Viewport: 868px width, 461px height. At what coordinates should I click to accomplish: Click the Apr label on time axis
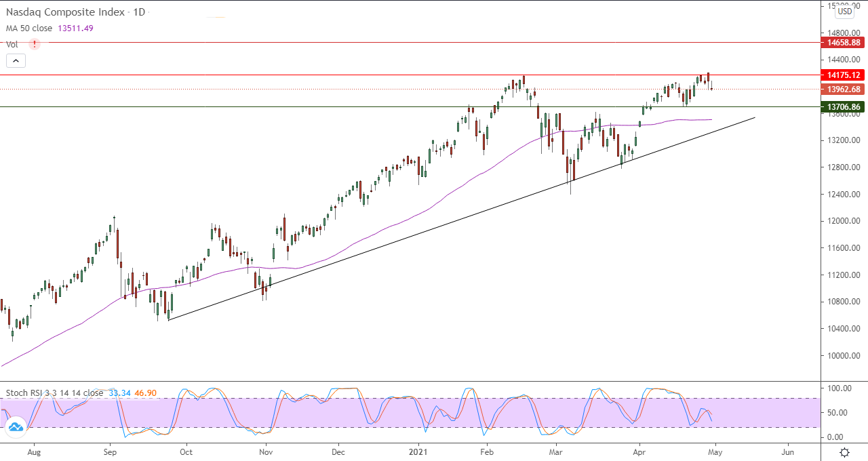[639, 451]
